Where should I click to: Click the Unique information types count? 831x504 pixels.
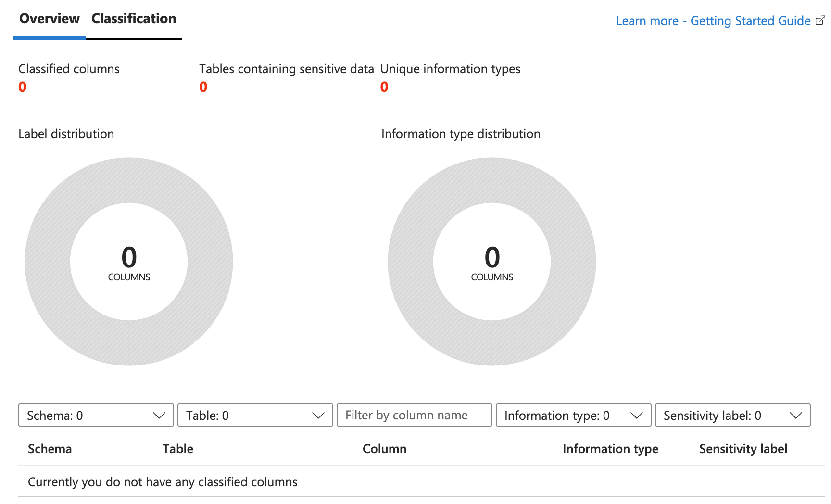click(x=384, y=87)
